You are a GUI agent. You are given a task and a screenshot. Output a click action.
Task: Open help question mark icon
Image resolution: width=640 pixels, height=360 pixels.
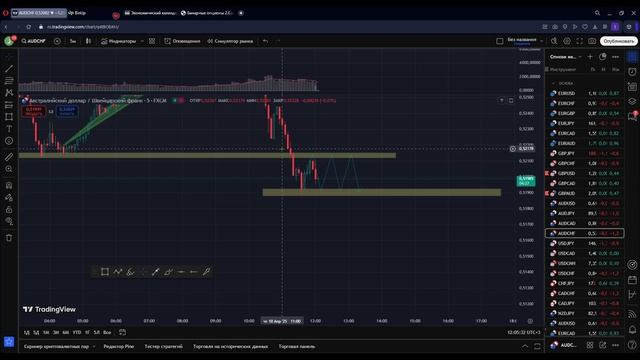click(632, 345)
